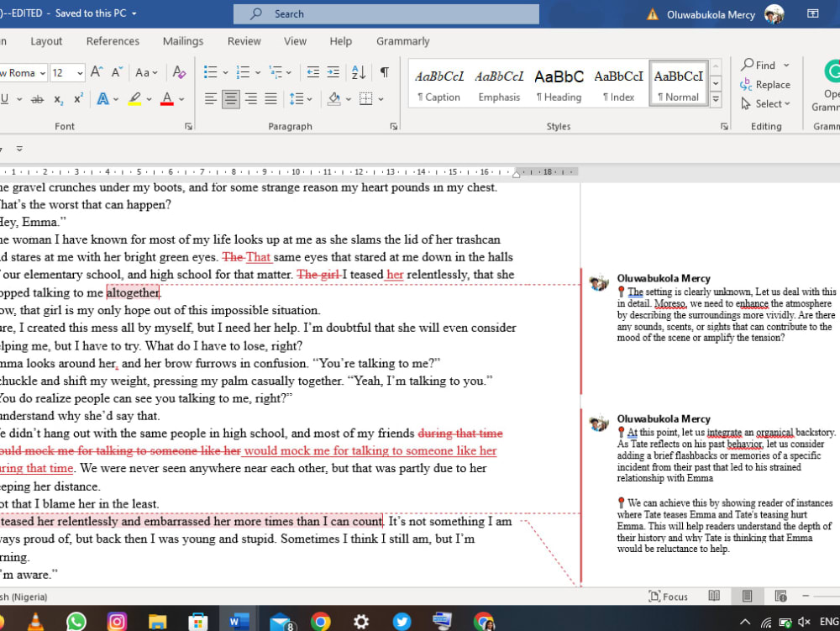Enable Focus mode in status bar
The width and height of the screenshot is (840, 631).
tap(668, 596)
